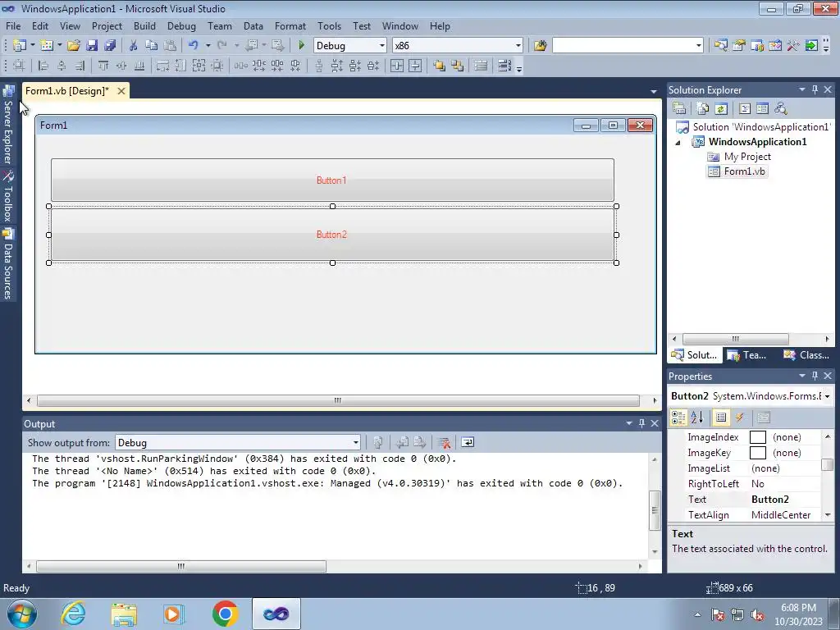Click the Align Tops layout icon
The width and height of the screenshot is (840, 630).
click(103, 66)
